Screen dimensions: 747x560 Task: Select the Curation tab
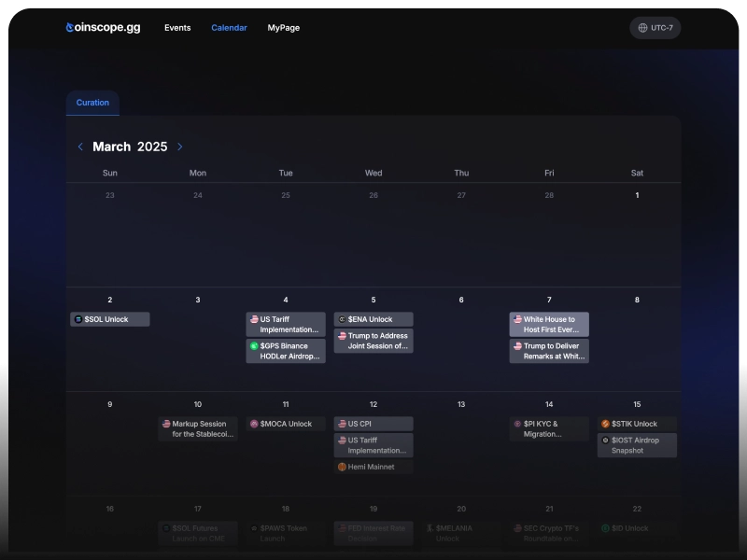coord(92,103)
